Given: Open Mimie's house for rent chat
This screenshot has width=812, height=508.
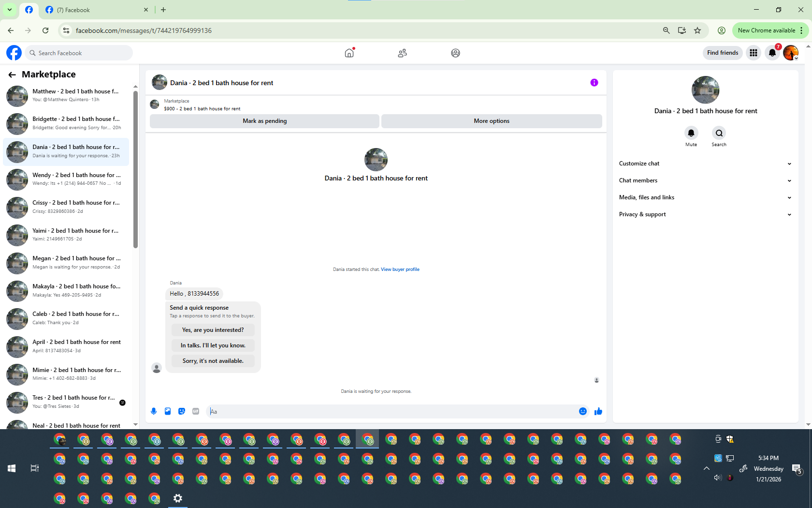Looking at the screenshot, I should click(66, 374).
